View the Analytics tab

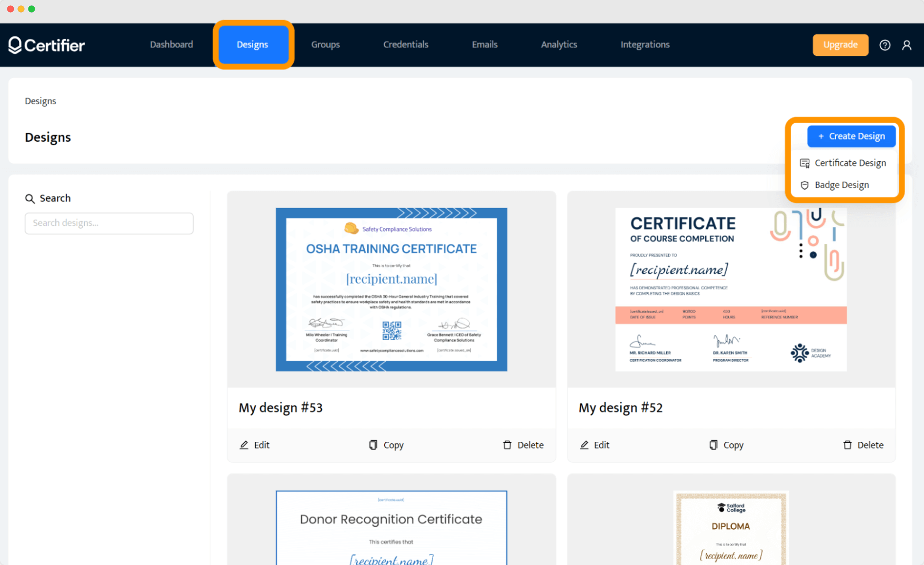559,45
